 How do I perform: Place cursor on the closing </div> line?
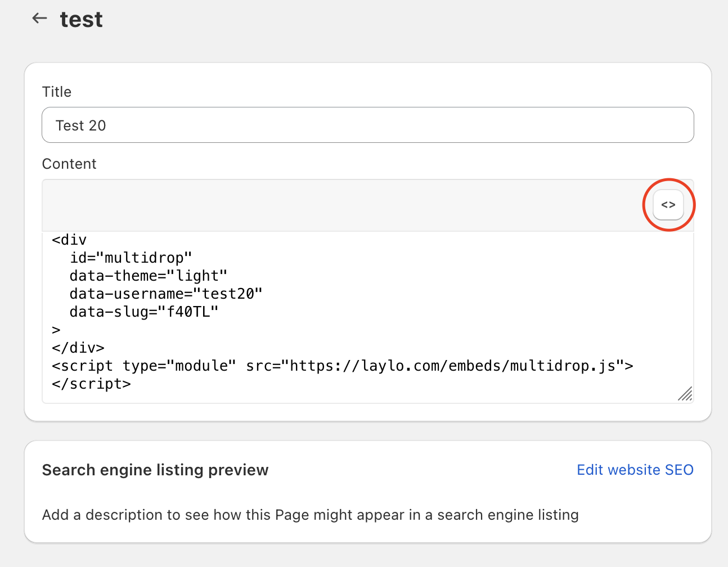(x=78, y=348)
